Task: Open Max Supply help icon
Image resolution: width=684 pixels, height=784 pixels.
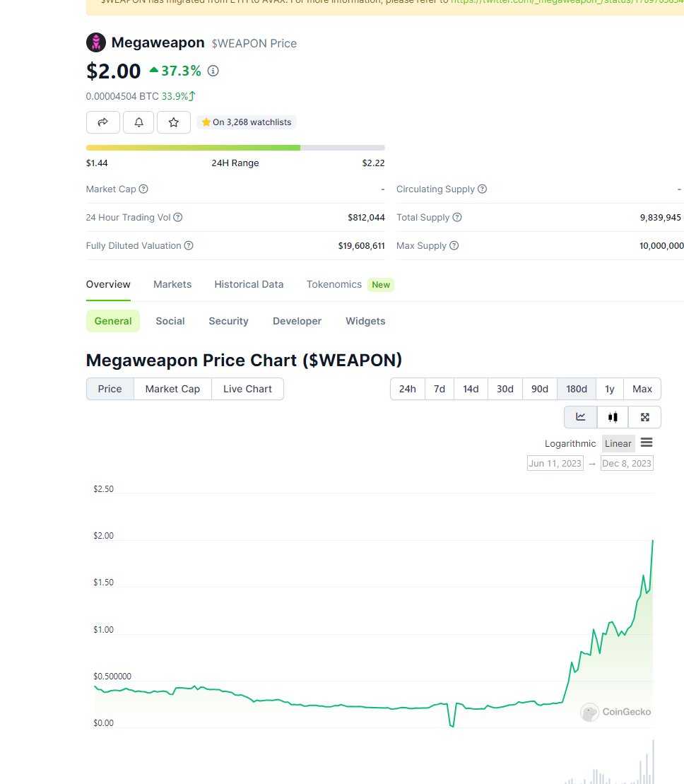Action: 454,245
